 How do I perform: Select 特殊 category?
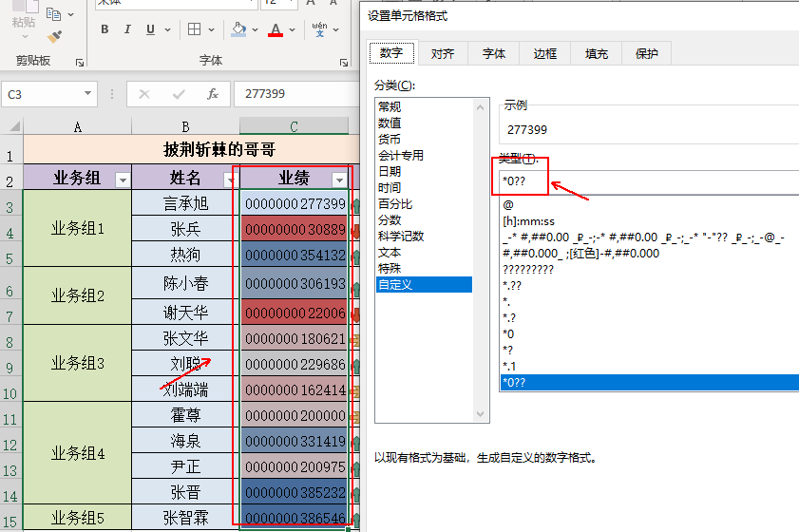[x=425, y=268]
